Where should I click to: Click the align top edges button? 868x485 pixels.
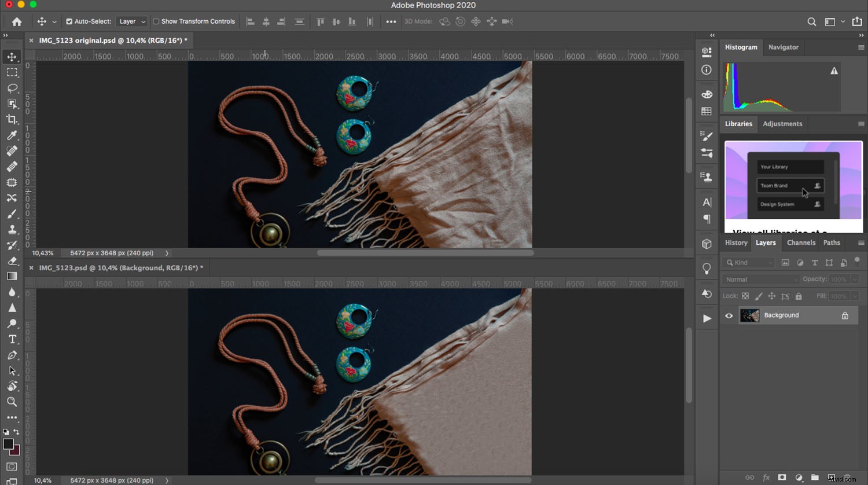click(x=321, y=21)
